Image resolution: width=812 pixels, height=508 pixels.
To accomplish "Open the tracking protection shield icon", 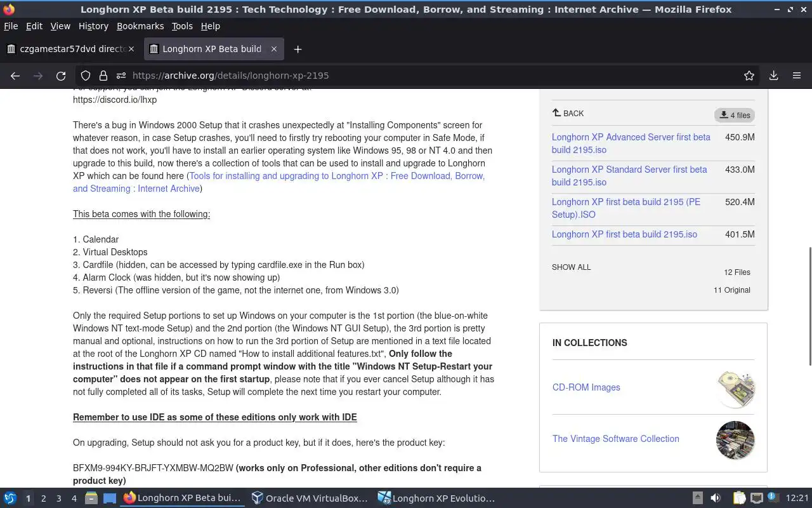I will pos(86,76).
